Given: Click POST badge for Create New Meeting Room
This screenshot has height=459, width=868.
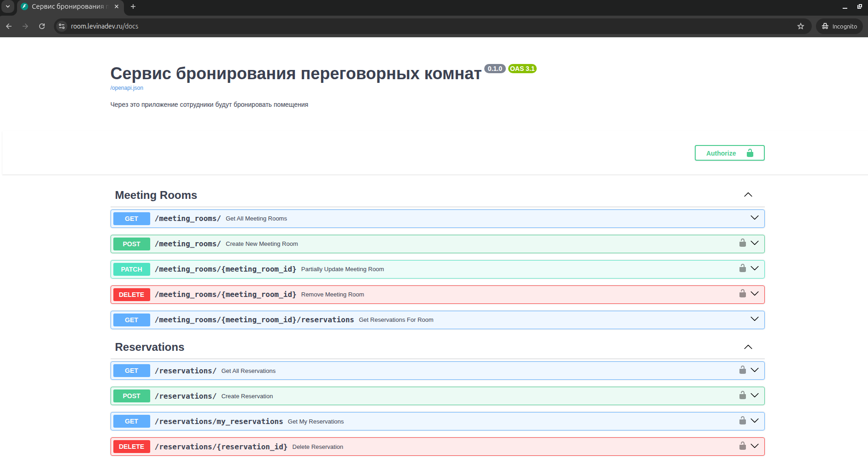Looking at the screenshot, I should pyautogui.click(x=132, y=244).
